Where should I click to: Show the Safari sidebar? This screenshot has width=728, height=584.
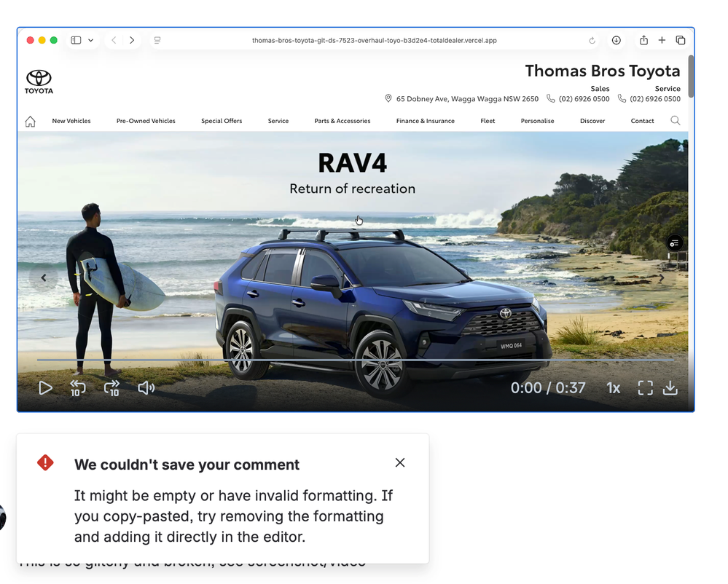click(76, 40)
